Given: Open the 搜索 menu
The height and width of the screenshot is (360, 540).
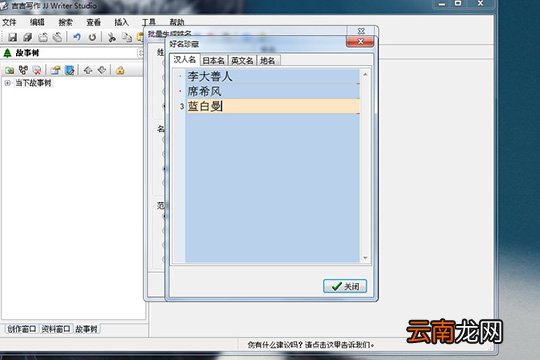Looking at the screenshot, I should point(65,22).
